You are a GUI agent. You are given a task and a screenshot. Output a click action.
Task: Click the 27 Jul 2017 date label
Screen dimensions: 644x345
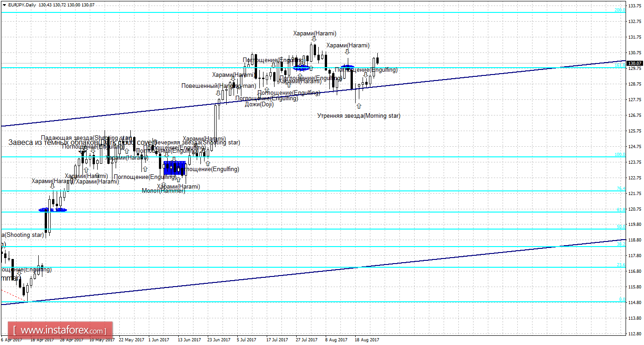(x=306, y=340)
